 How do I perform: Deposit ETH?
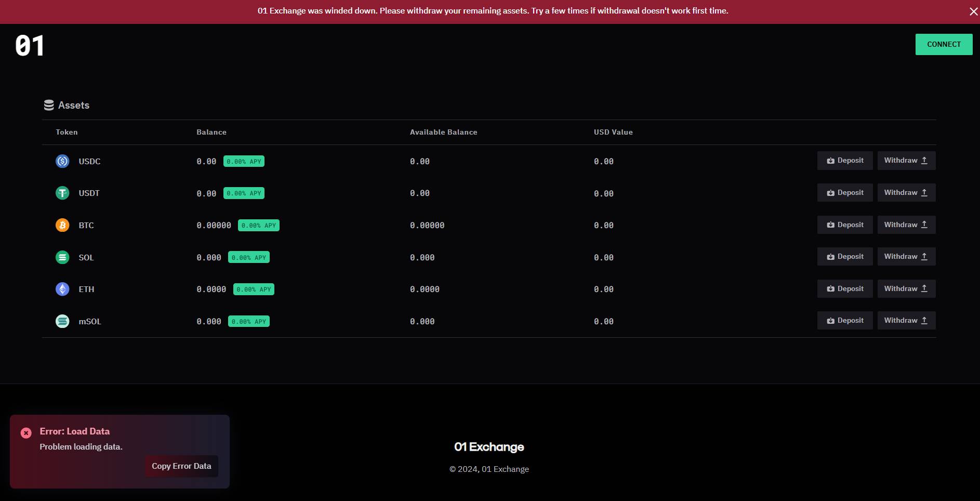[x=845, y=288]
